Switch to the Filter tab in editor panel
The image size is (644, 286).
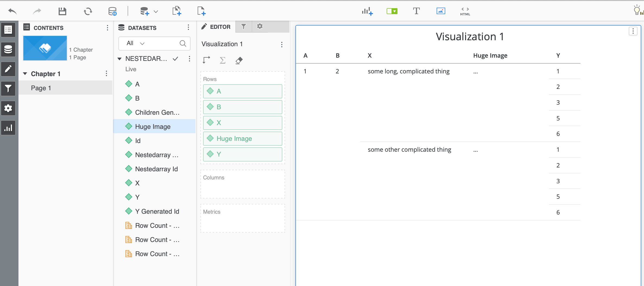pos(244,26)
